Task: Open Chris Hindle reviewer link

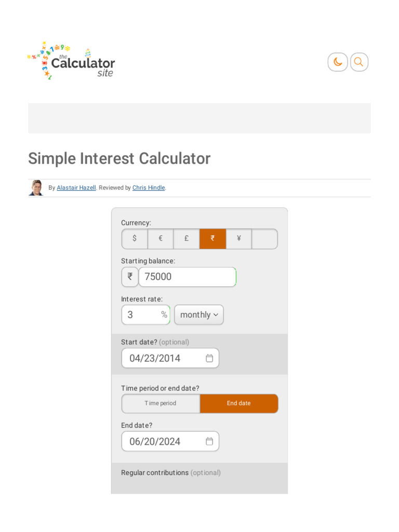Action: [149, 188]
